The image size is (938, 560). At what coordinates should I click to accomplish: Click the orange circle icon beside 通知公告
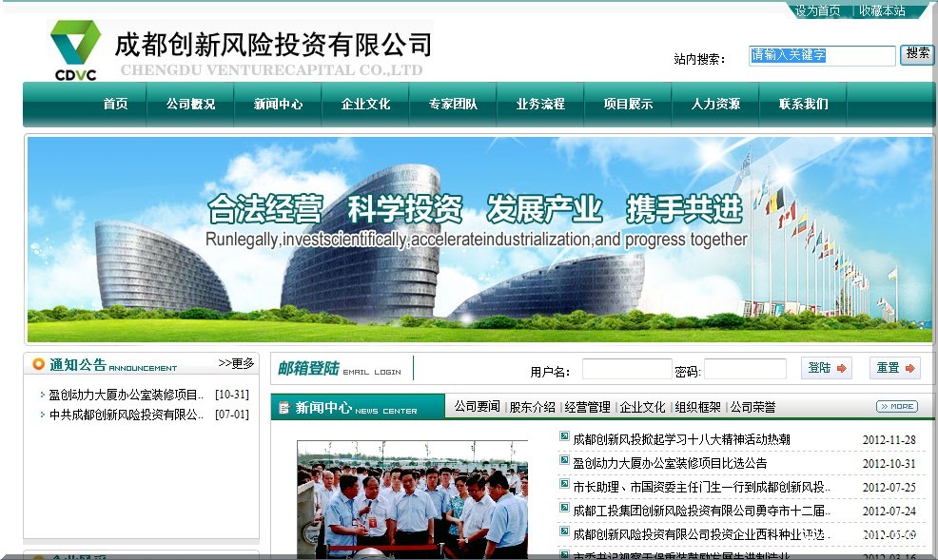[39, 364]
